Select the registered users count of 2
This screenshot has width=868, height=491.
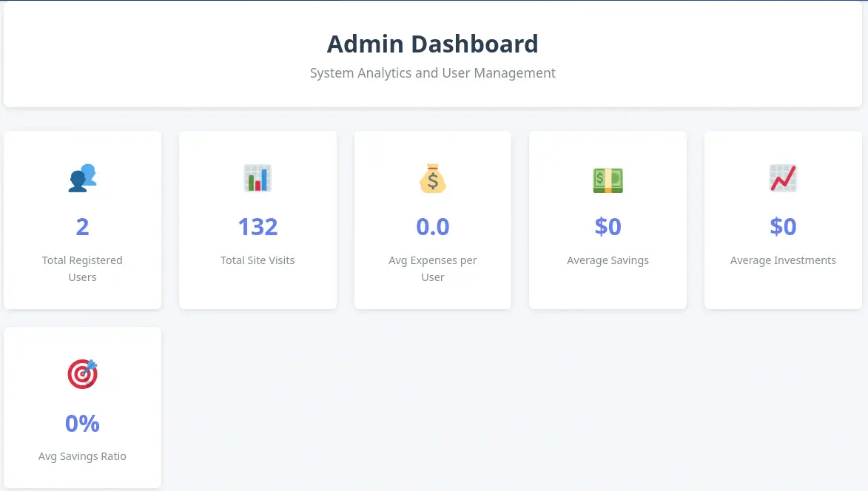click(x=82, y=226)
